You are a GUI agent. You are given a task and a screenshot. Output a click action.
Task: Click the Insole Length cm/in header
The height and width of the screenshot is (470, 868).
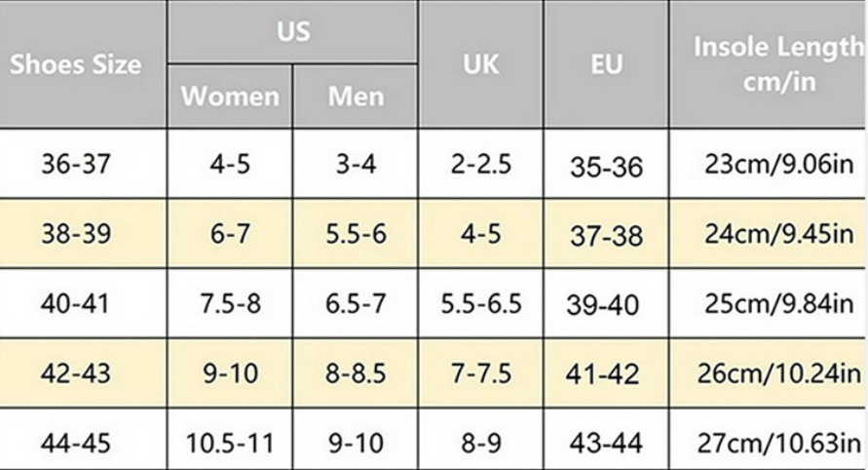coord(777,64)
